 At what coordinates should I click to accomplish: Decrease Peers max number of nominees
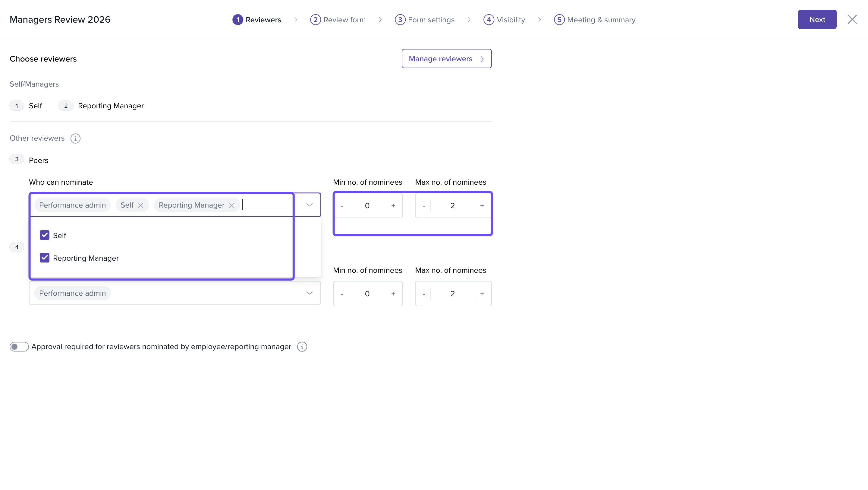coord(424,206)
